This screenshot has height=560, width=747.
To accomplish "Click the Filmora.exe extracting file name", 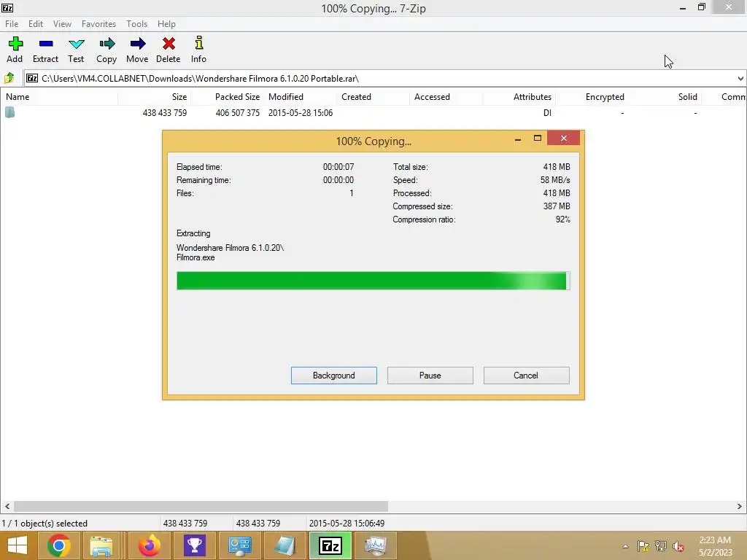I will (x=196, y=257).
